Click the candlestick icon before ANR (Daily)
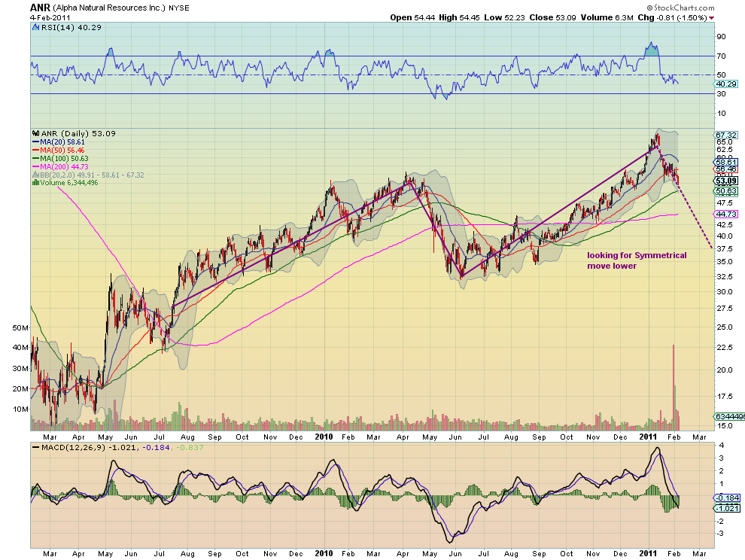The height and width of the screenshot is (560, 745). point(35,133)
